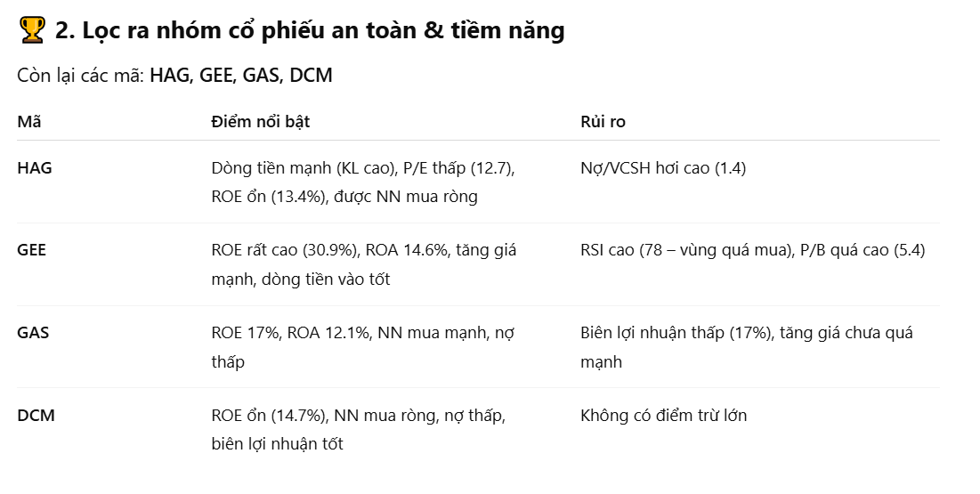Screen dimensions: 980x494
Task: Select the GEE ticker cell
Action: (32, 250)
